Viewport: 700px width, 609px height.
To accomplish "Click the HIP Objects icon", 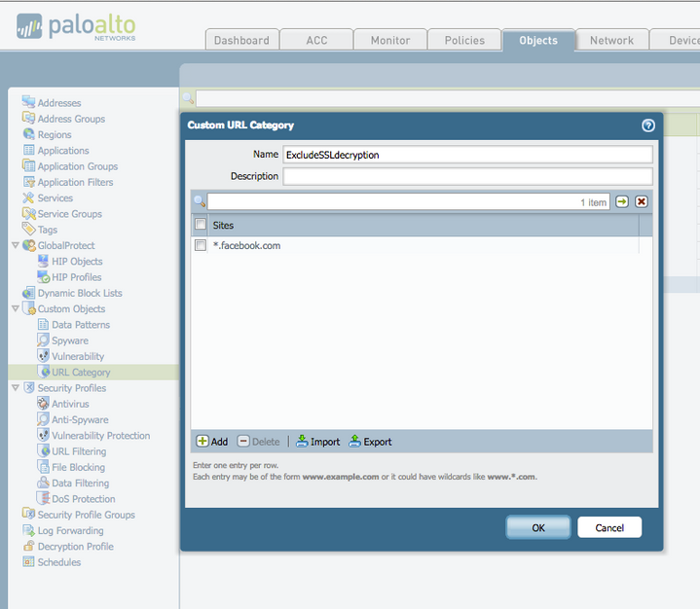I will [x=43, y=261].
